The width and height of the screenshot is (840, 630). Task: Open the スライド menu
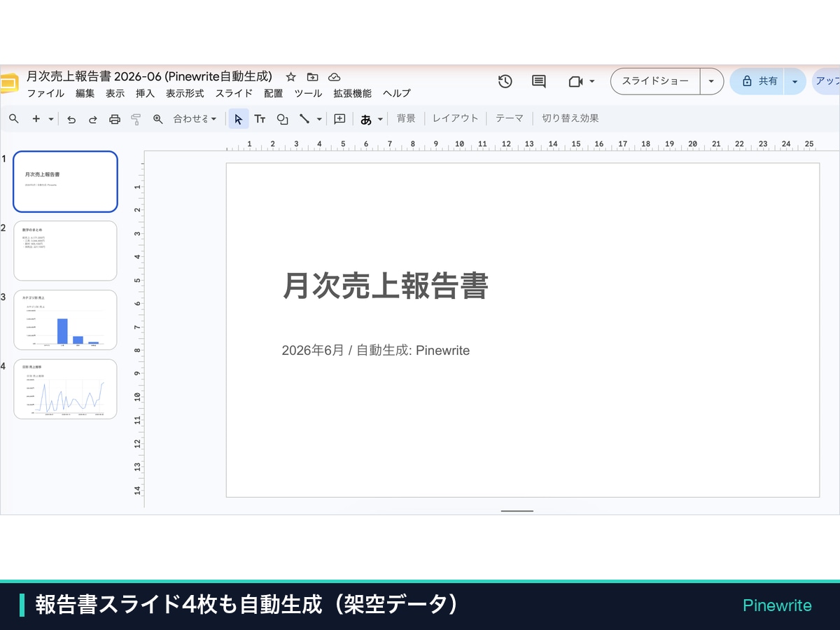pos(234,94)
